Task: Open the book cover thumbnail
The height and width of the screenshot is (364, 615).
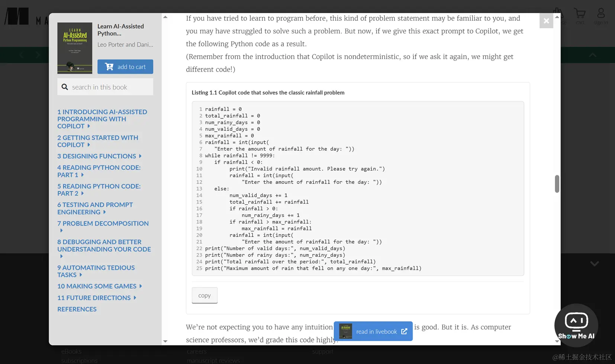Action: click(75, 48)
